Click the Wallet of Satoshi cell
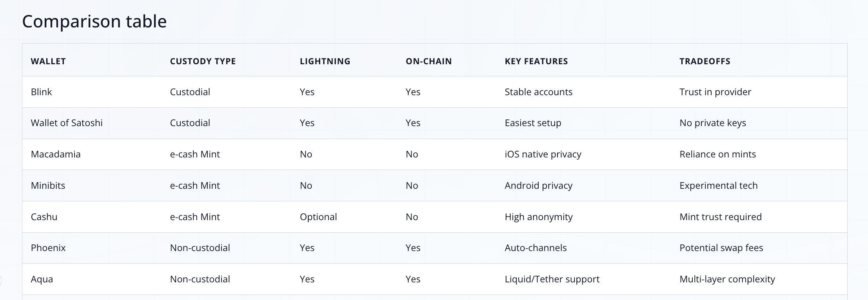 pos(67,123)
